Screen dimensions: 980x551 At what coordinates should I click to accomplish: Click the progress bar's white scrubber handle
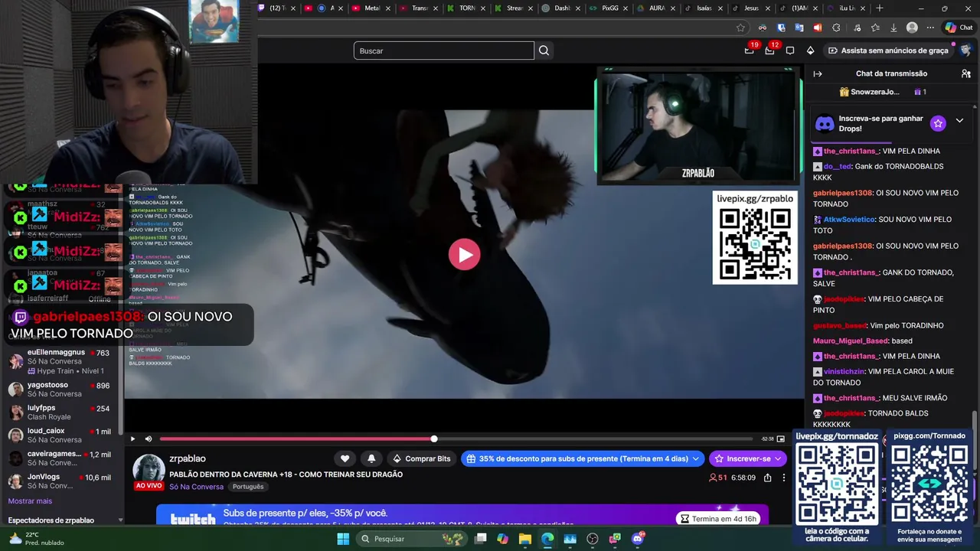tap(434, 439)
